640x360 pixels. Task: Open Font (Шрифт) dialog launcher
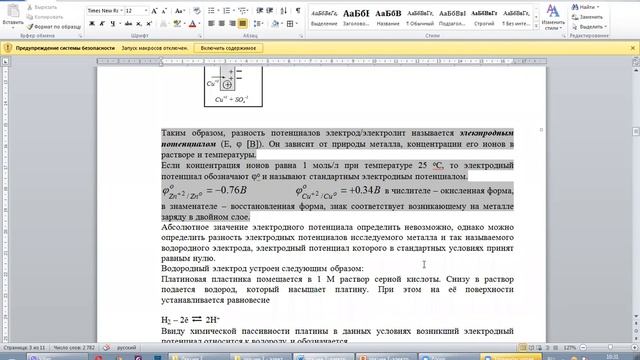coord(200,36)
